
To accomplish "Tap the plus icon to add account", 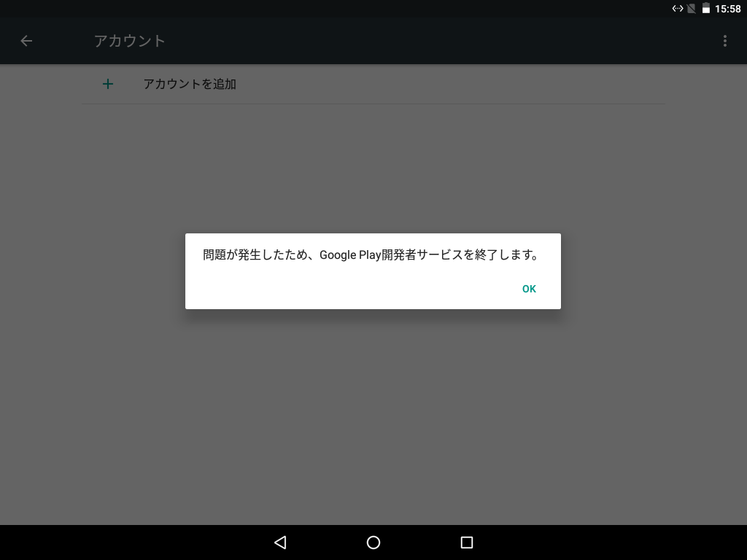I will 108,85.
